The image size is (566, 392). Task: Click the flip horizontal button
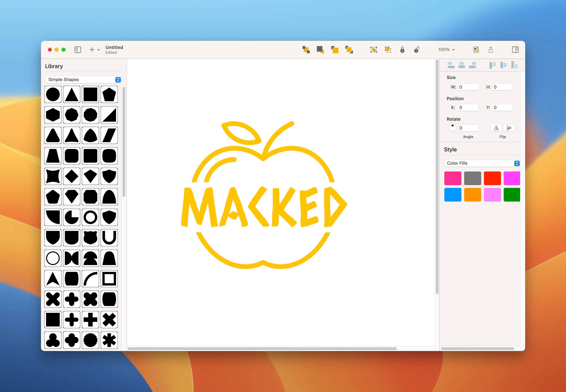click(x=496, y=128)
